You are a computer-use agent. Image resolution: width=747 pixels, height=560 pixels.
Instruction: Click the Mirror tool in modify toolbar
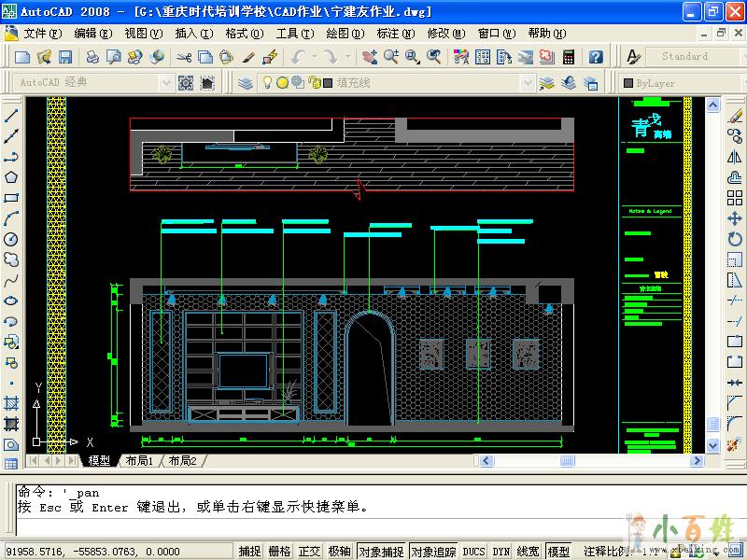[735, 158]
